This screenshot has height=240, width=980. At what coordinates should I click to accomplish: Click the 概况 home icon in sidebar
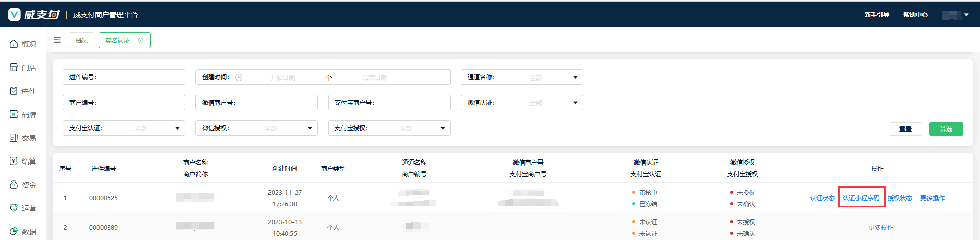(x=14, y=44)
